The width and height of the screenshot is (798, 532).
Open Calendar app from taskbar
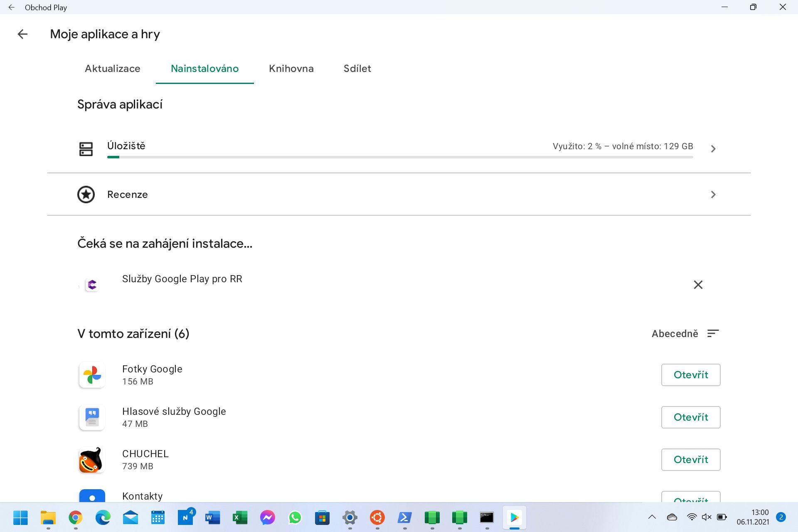pos(158,517)
